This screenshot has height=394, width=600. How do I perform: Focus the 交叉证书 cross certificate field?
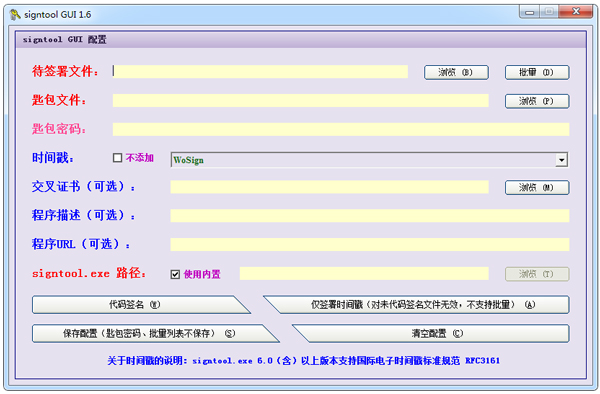pos(329,187)
